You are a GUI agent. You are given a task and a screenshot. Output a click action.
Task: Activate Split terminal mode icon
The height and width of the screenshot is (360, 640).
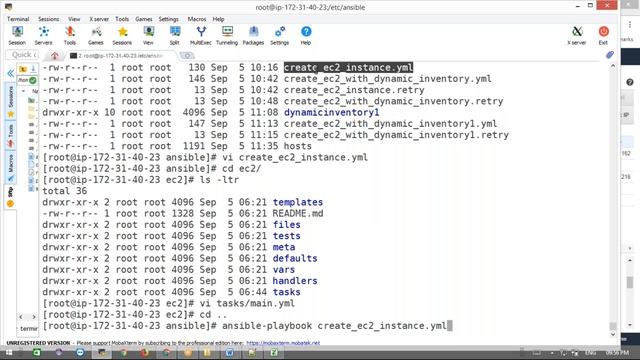[175, 35]
